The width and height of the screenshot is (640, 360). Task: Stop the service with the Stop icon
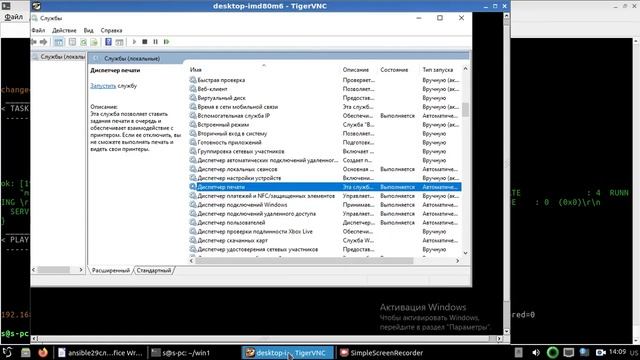[x=144, y=42]
